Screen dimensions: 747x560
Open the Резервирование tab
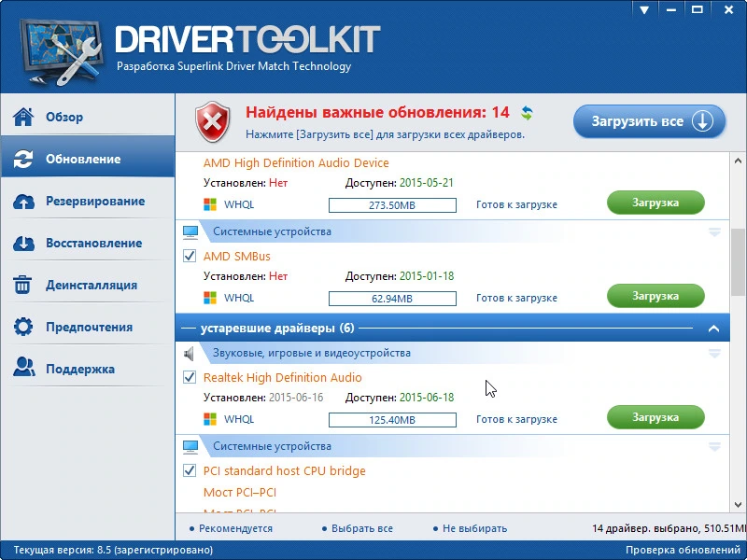click(88, 202)
